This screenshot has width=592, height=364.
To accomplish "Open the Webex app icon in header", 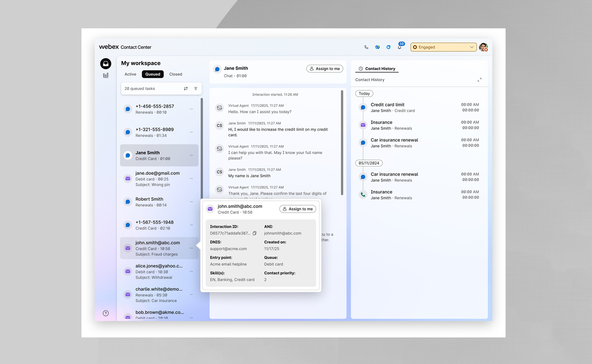I will pyautogui.click(x=377, y=47).
